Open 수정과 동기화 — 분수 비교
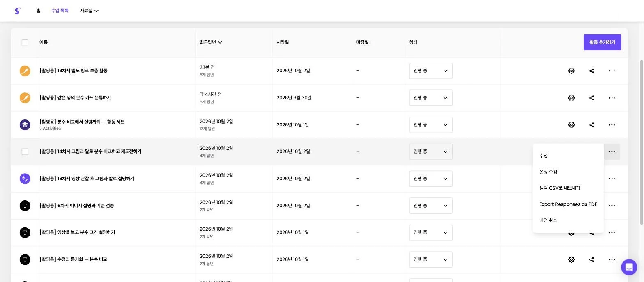Viewport: 644px width, 282px height. (73, 259)
